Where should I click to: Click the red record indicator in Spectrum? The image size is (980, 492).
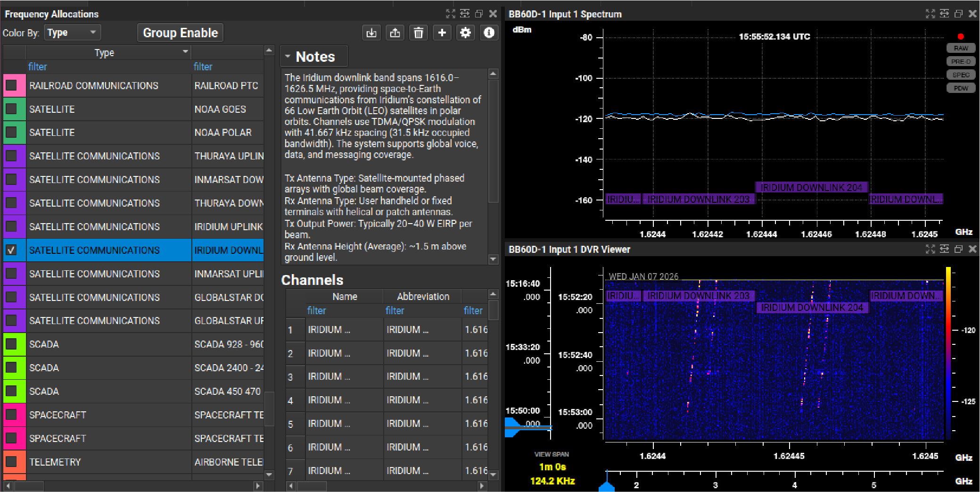tap(960, 36)
